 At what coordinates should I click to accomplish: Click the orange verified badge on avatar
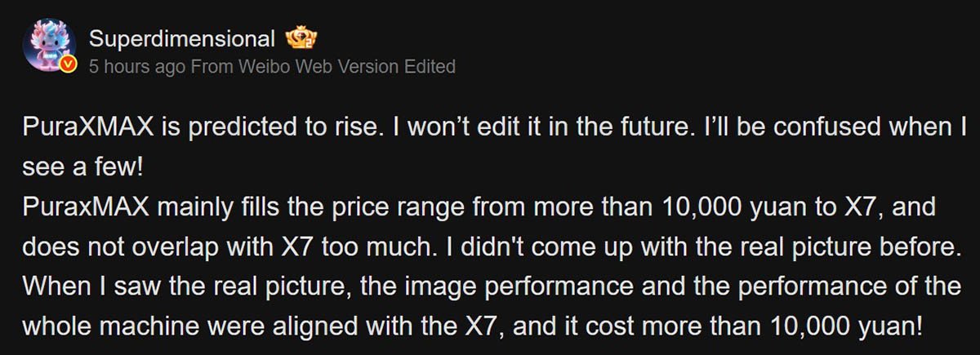point(70,64)
